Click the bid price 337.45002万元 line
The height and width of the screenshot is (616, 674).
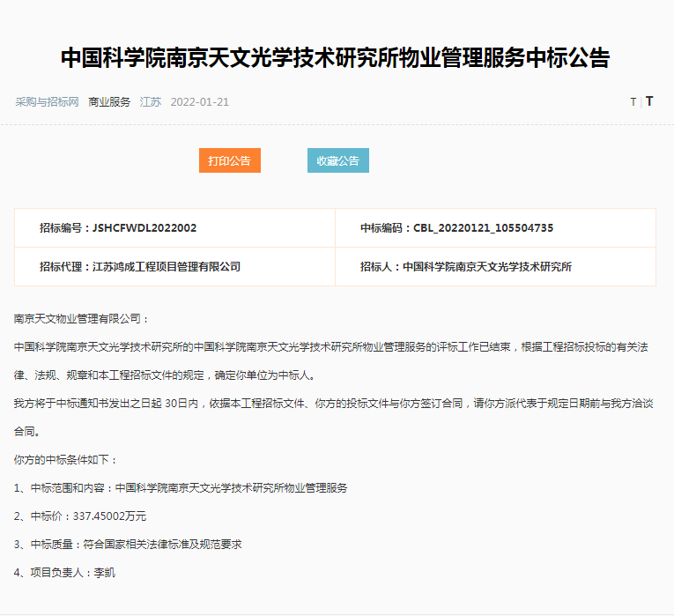[x=80, y=516]
